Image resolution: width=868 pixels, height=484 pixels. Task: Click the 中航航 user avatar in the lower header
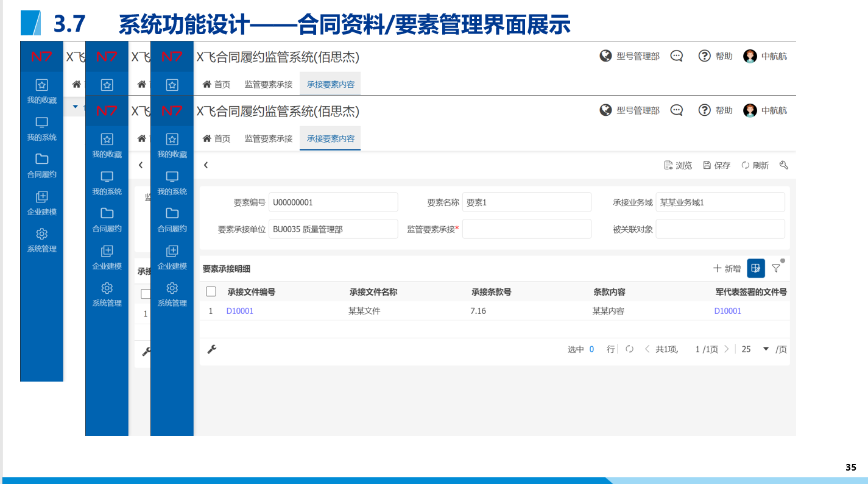pyautogui.click(x=750, y=110)
